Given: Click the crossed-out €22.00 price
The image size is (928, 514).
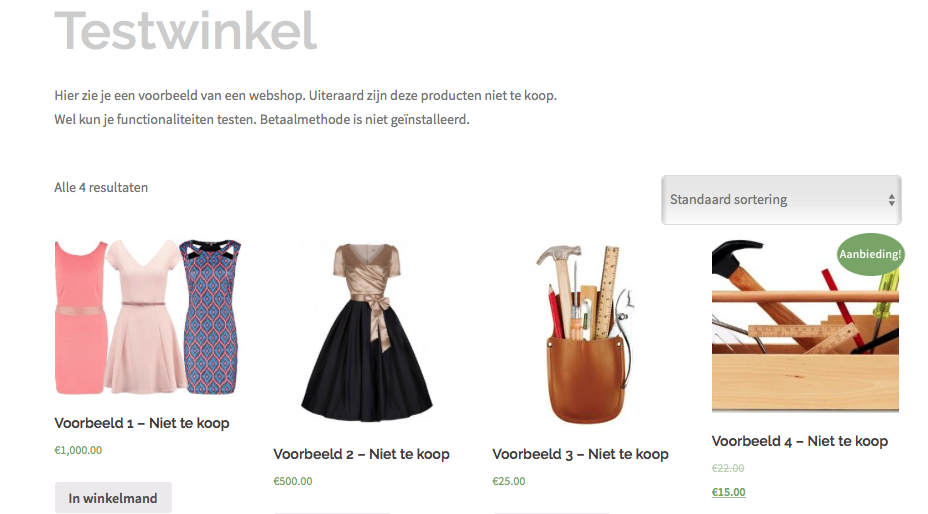Looking at the screenshot, I should 728,468.
